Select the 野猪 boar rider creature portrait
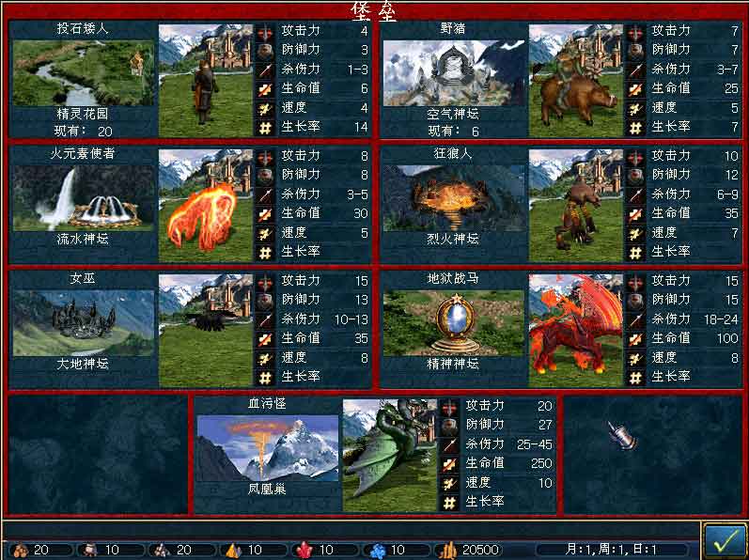Image resolution: width=749 pixels, height=560 pixels. pos(575,81)
